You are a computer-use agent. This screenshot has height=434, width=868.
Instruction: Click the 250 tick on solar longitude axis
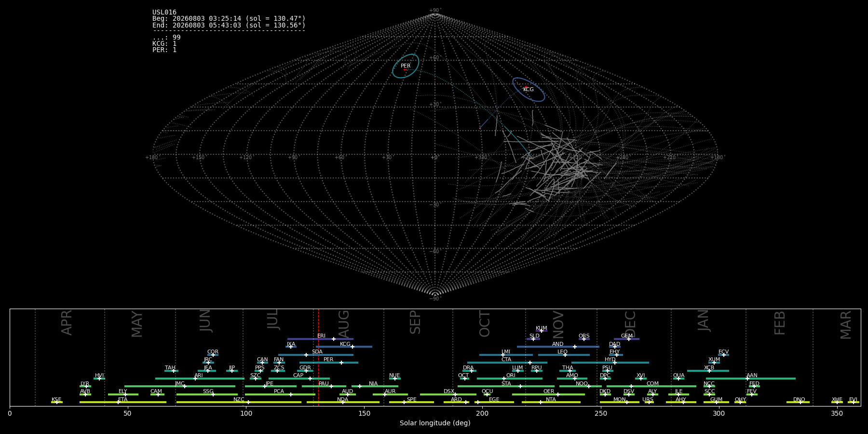point(600,413)
